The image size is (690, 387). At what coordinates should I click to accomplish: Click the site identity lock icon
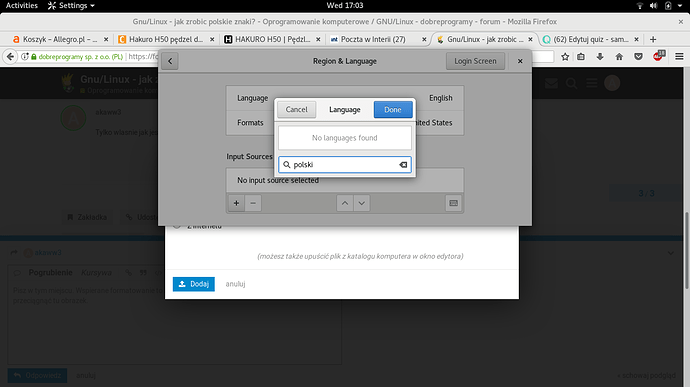pos(33,56)
